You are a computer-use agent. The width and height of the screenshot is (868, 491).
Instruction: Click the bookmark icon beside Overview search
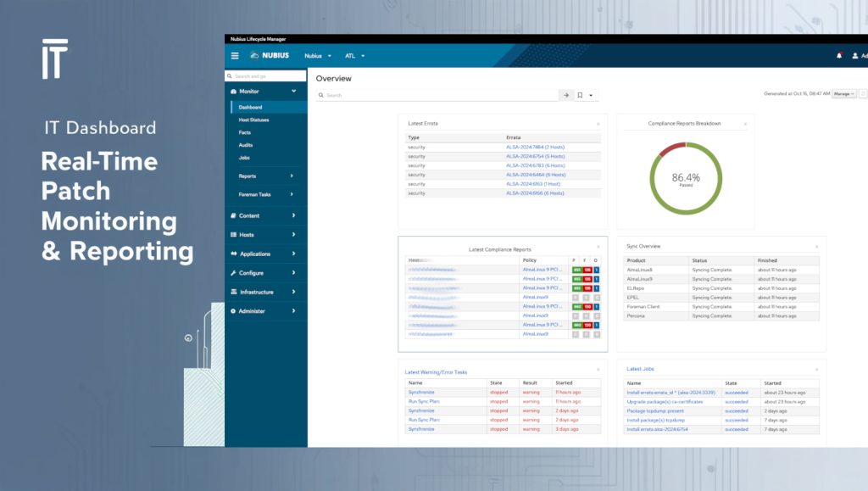click(x=580, y=95)
